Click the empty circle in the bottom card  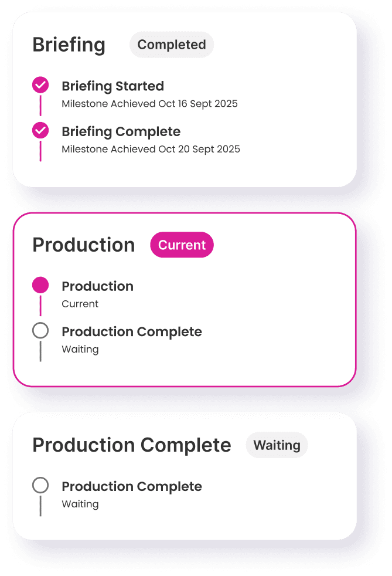click(40, 486)
